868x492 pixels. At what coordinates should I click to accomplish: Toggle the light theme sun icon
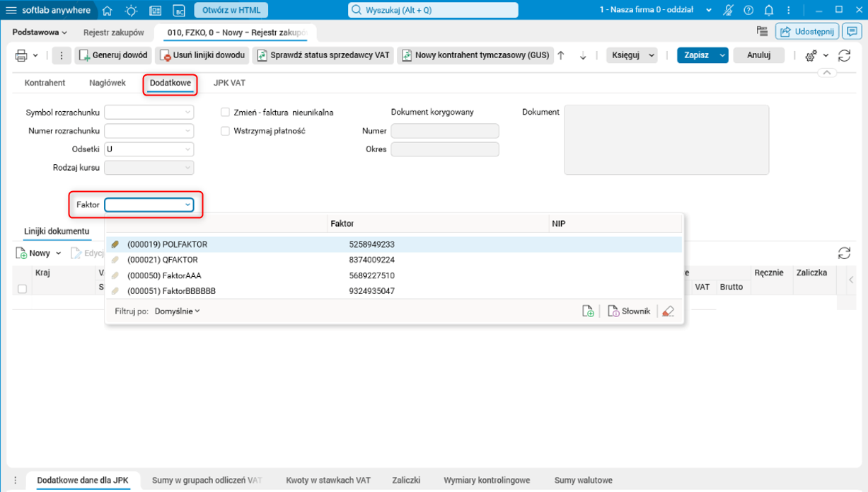pyautogui.click(x=132, y=11)
